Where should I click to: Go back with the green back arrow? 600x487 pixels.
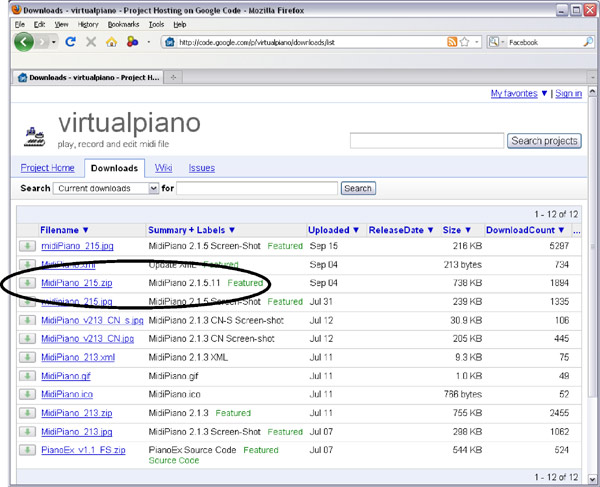(x=24, y=42)
